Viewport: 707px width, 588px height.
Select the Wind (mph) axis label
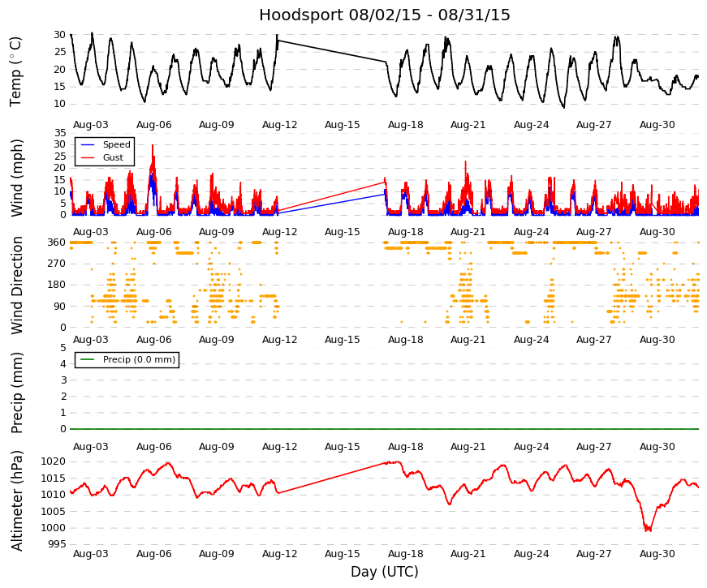coord(15,178)
